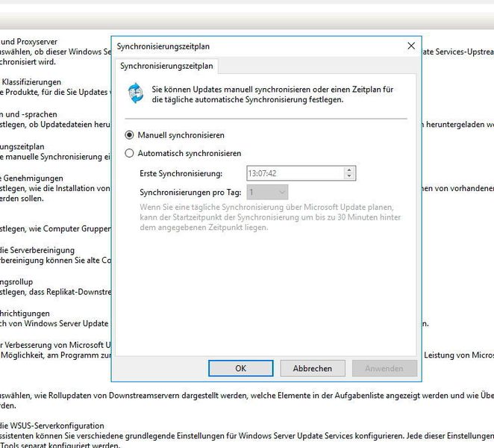Click the Abbrechen button
The width and height of the screenshot is (494, 448).
pos(313,368)
